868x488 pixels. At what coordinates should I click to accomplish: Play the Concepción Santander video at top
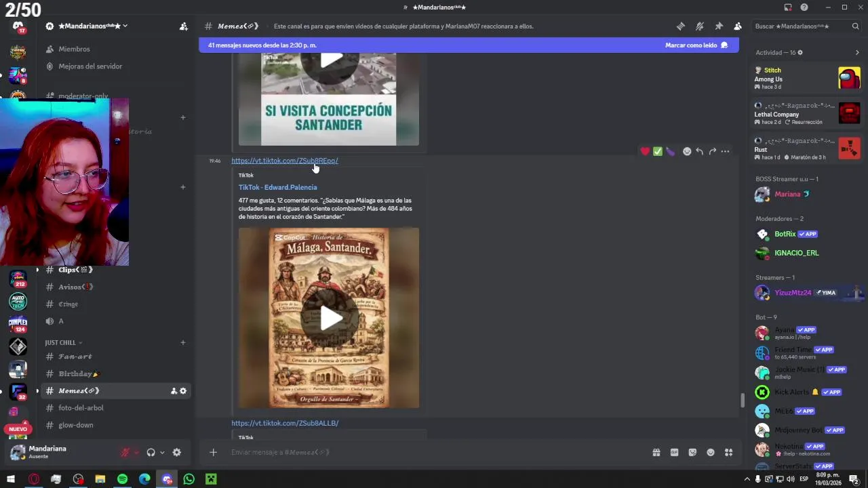(329, 60)
